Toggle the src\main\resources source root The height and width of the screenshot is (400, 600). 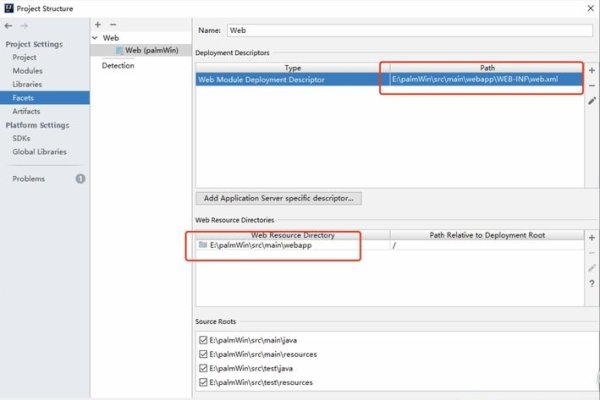[x=203, y=355]
